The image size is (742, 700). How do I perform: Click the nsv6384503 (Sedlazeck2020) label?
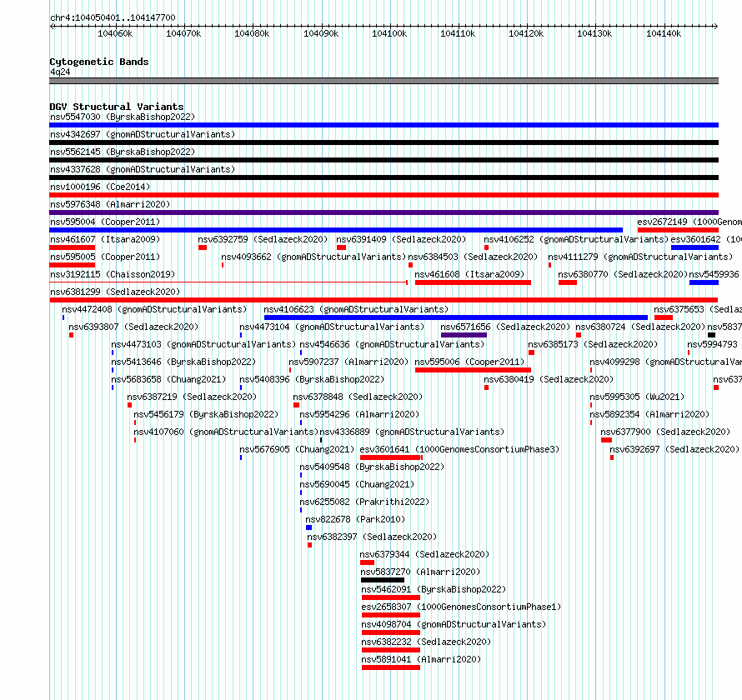coord(473,257)
